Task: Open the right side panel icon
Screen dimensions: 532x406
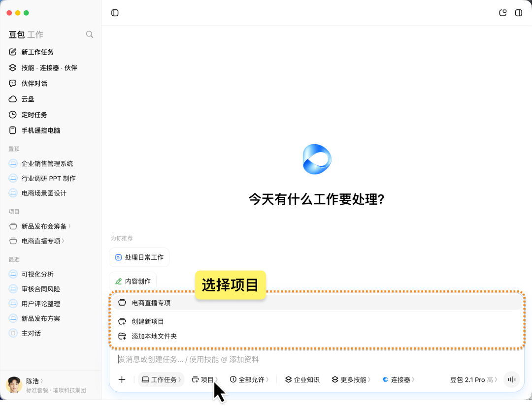Action: (518, 13)
